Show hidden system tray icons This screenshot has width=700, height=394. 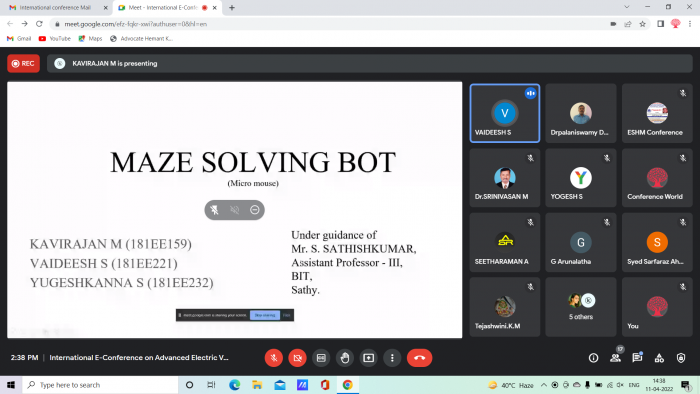coord(544,385)
